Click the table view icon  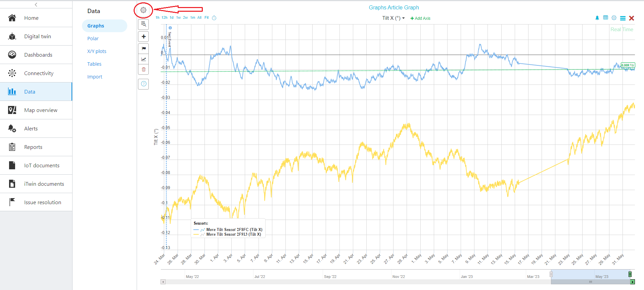[x=605, y=18]
